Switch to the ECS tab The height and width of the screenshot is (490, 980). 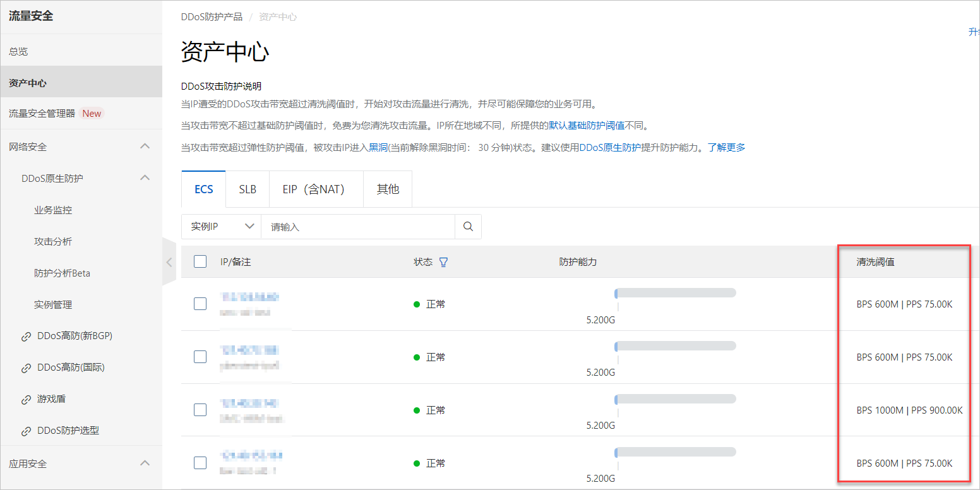203,189
